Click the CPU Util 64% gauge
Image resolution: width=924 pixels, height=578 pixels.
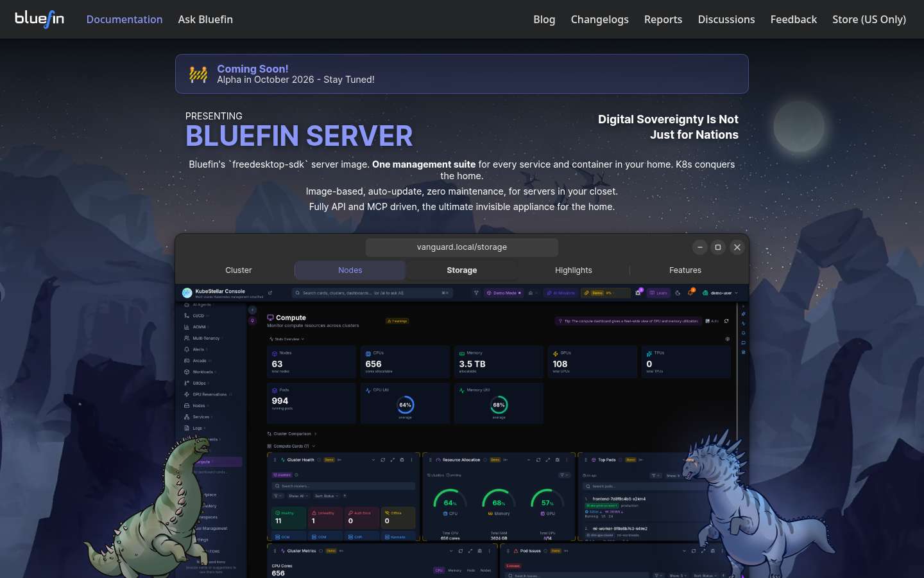(x=405, y=405)
